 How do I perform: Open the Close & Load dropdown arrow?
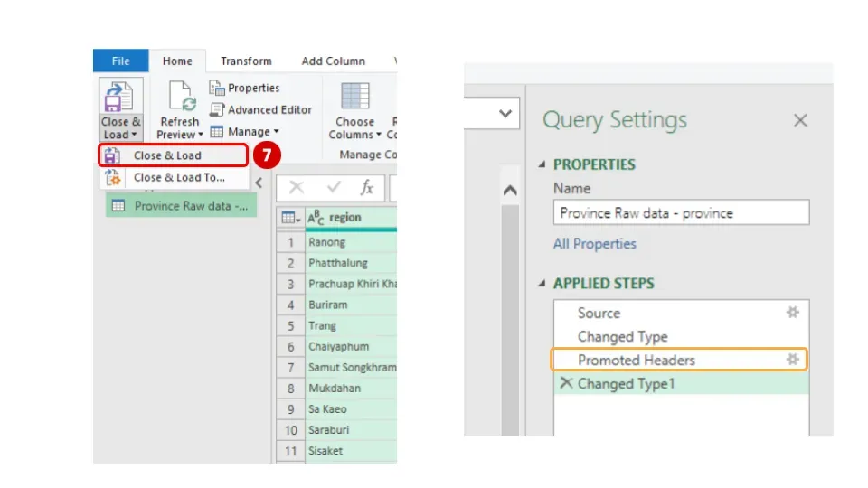[x=134, y=135]
